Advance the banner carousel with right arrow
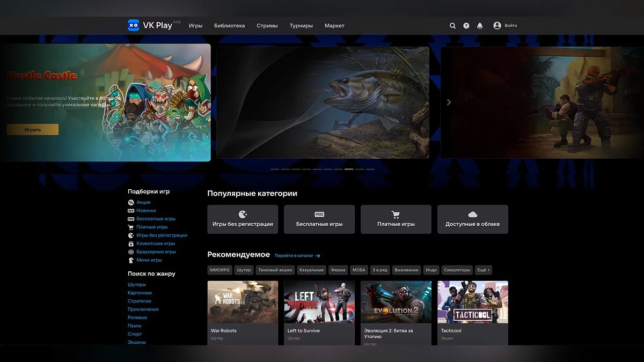The height and width of the screenshot is (362, 644). coord(449,102)
